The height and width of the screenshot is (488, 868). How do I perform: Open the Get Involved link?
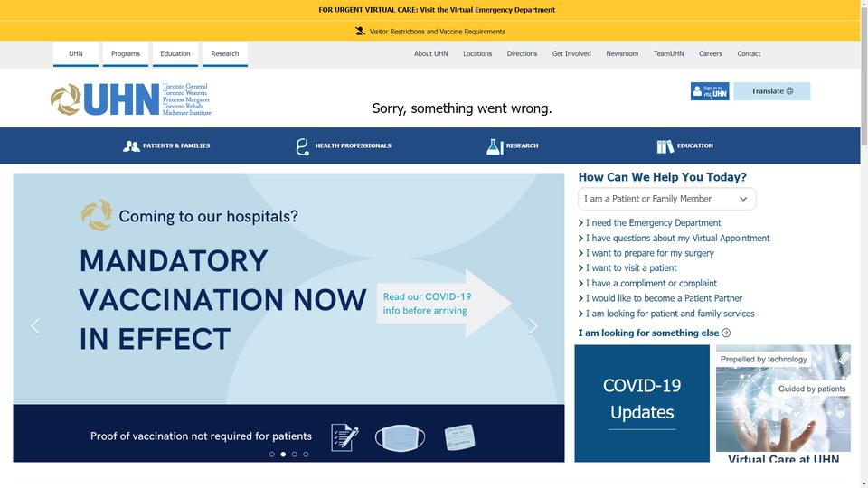[571, 53]
